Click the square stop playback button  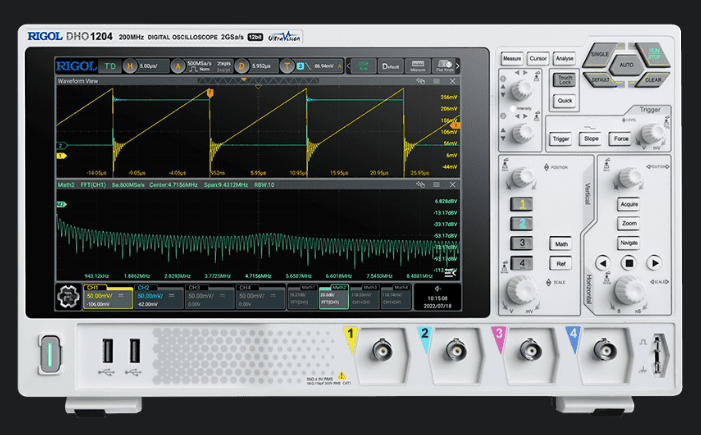click(x=629, y=263)
